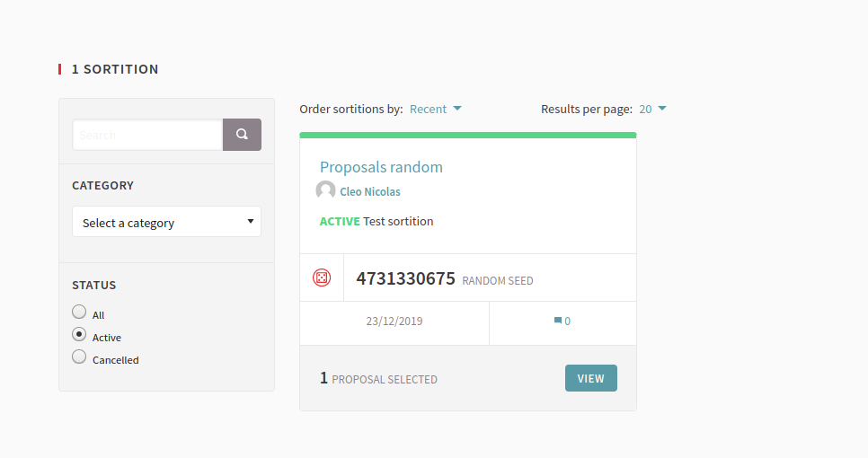868x458 pixels.
Task: Visit Cleo Nicolas author profile link
Action: [x=370, y=191]
